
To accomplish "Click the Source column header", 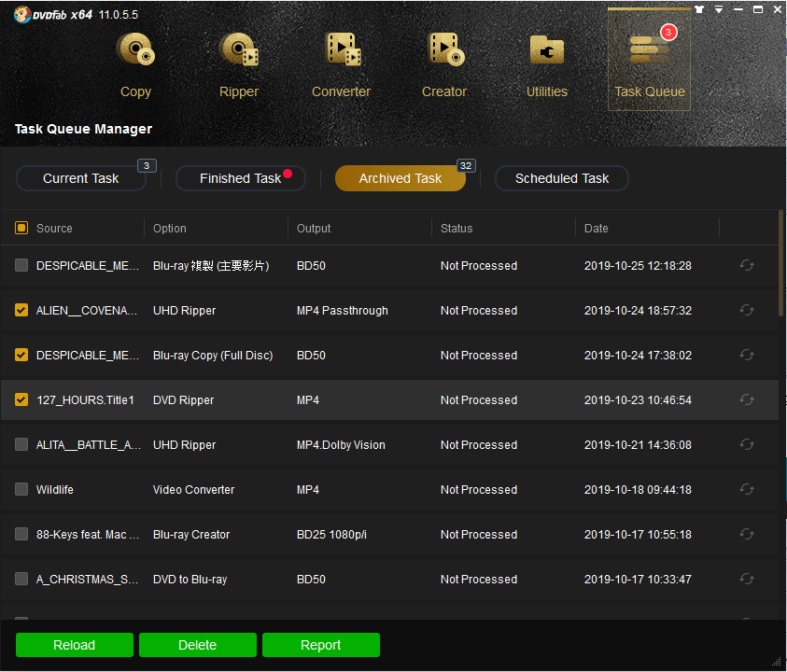I will pos(54,229).
